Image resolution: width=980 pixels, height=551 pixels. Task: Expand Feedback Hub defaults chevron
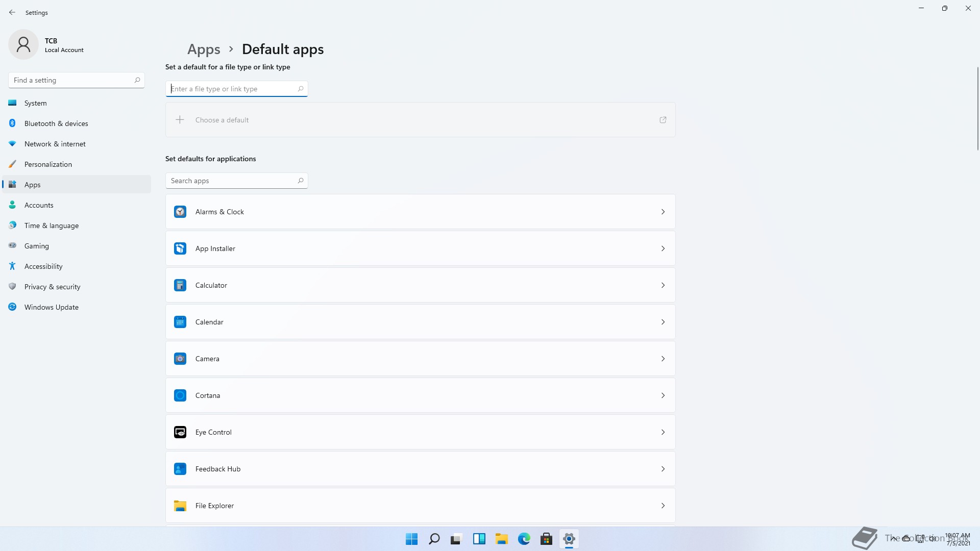(663, 469)
